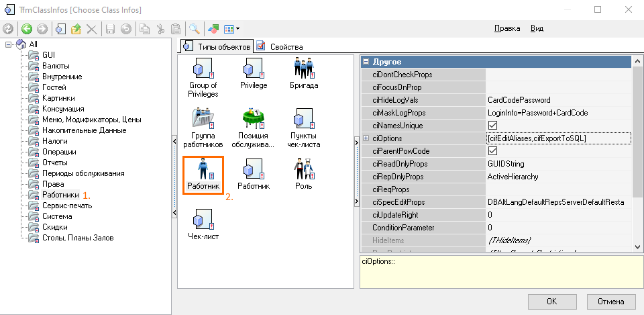
Task: Open the view mode dropdown in toolbar
Action: point(232,29)
